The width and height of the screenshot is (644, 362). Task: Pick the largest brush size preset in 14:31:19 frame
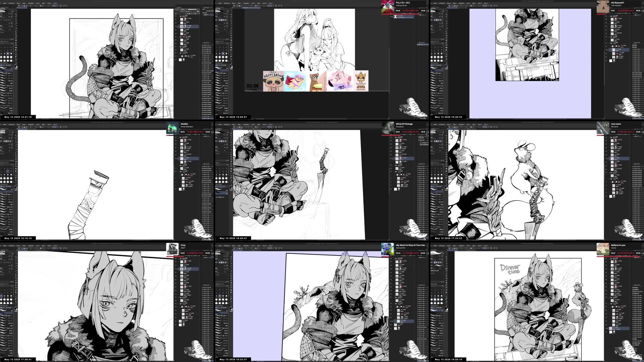pos(11,61)
